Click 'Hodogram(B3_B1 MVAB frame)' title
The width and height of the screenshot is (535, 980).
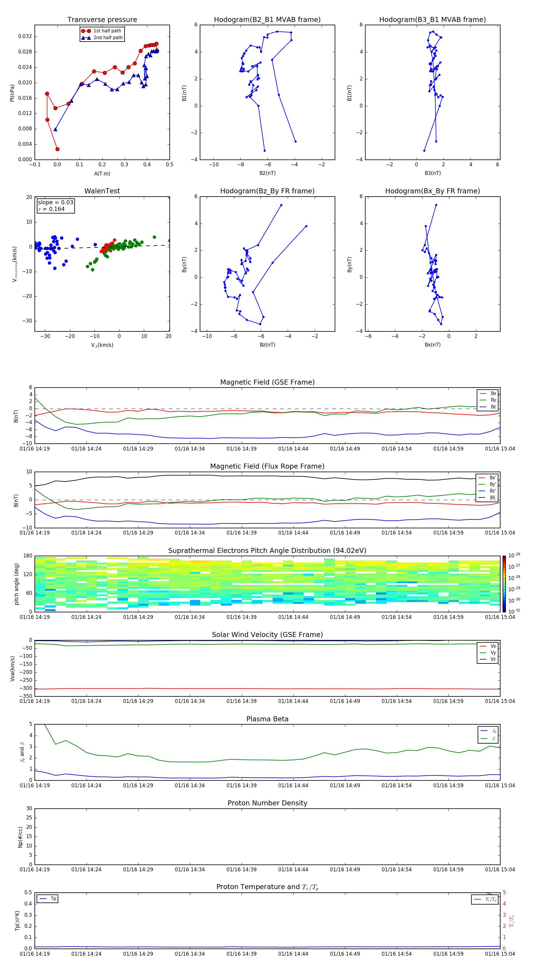(x=432, y=20)
